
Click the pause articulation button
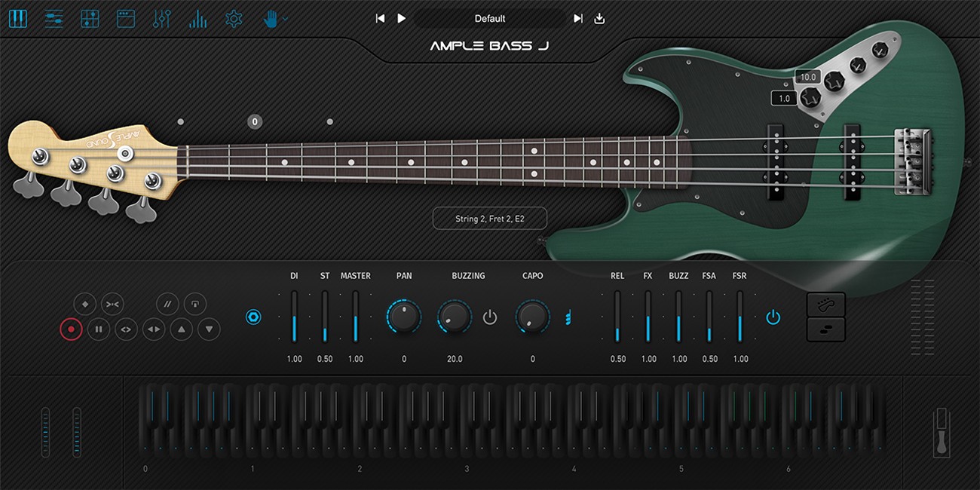[99, 329]
